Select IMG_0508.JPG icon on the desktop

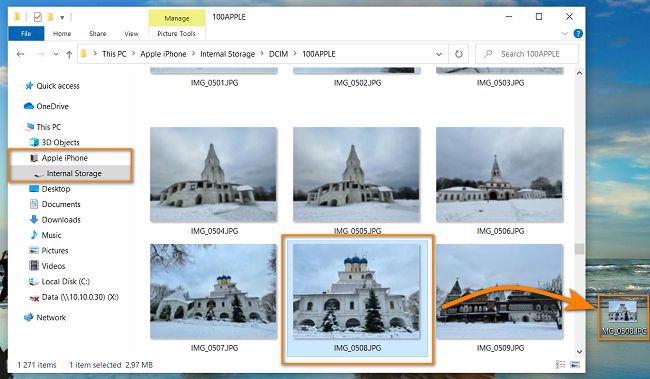click(x=623, y=317)
